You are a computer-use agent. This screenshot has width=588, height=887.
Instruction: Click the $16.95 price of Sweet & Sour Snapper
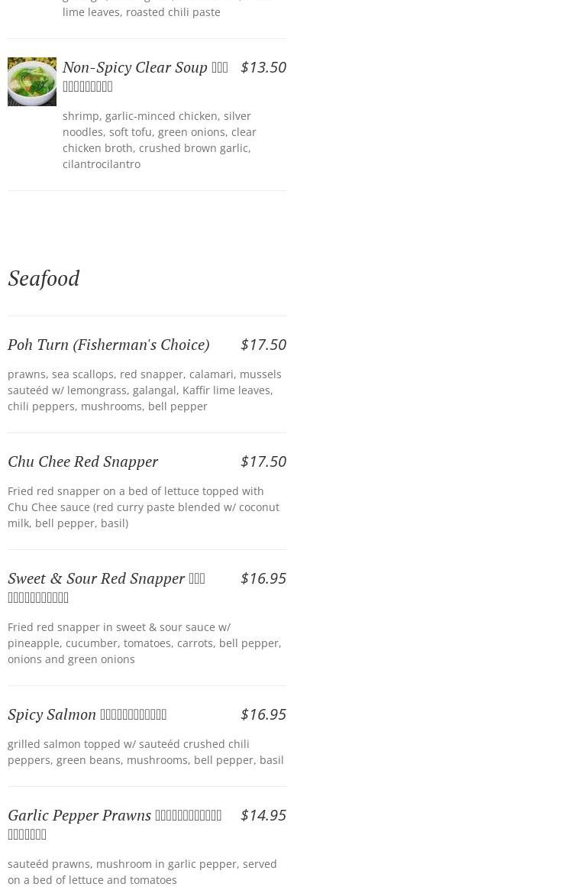[x=263, y=578]
